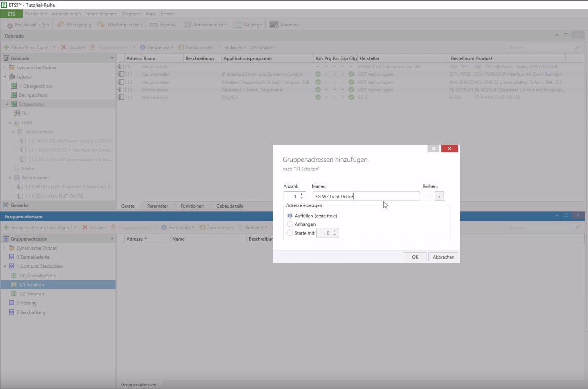Open Reports from the main toolbar
The width and height of the screenshot is (588, 389).
pos(163,25)
